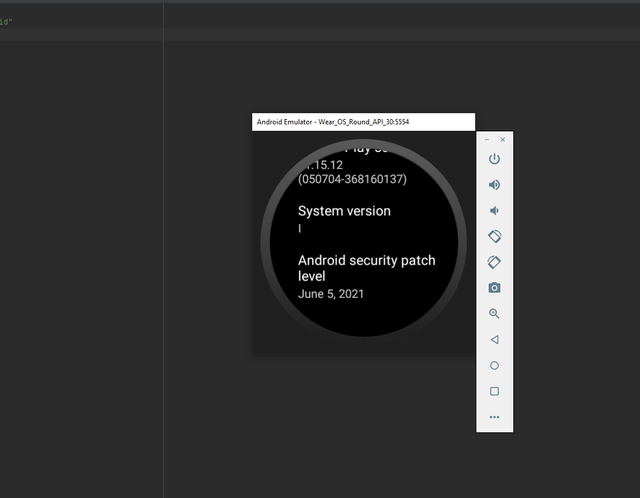Minimize the emulator toolbar window
This screenshot has width=640, height=498.
[487, 140]
